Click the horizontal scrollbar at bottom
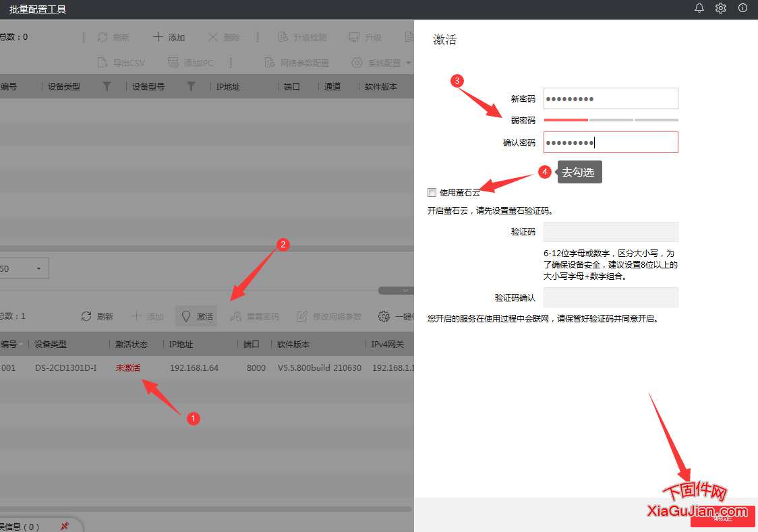 point(206,509)
